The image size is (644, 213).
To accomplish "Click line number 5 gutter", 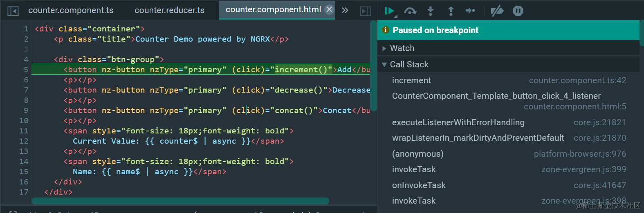I will click(26, 70).
